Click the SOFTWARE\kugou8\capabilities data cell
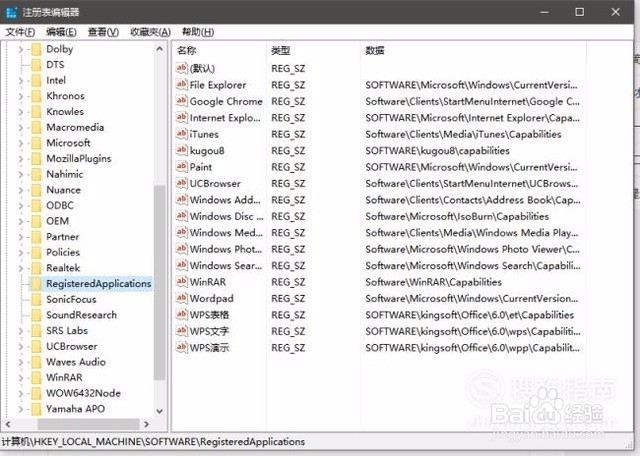 click(438, 151)
